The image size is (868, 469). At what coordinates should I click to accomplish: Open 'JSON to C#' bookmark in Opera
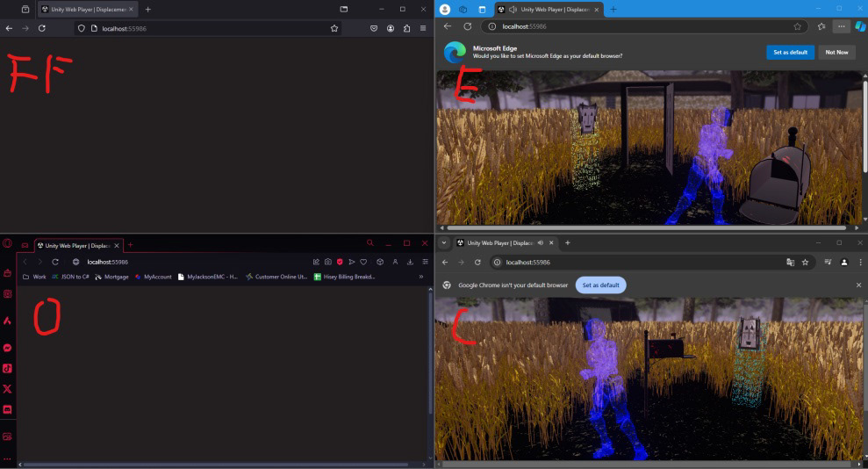[70, 277]
